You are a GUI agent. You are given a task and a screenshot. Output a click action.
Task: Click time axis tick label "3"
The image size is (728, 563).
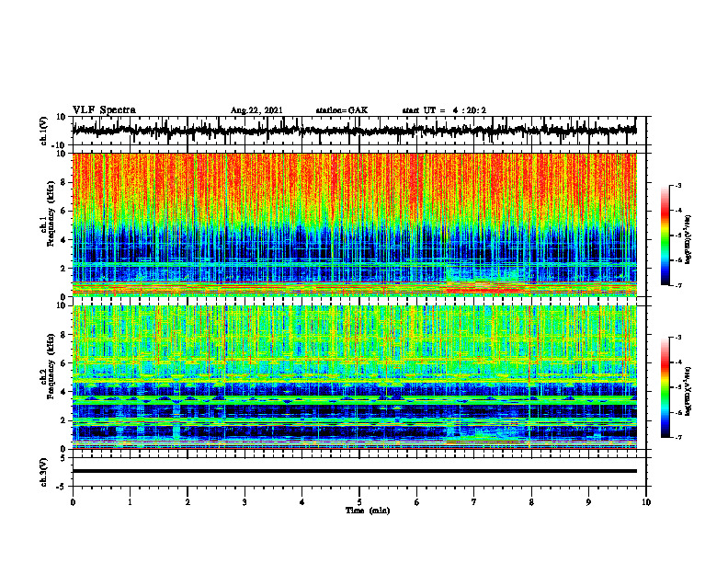245,502
